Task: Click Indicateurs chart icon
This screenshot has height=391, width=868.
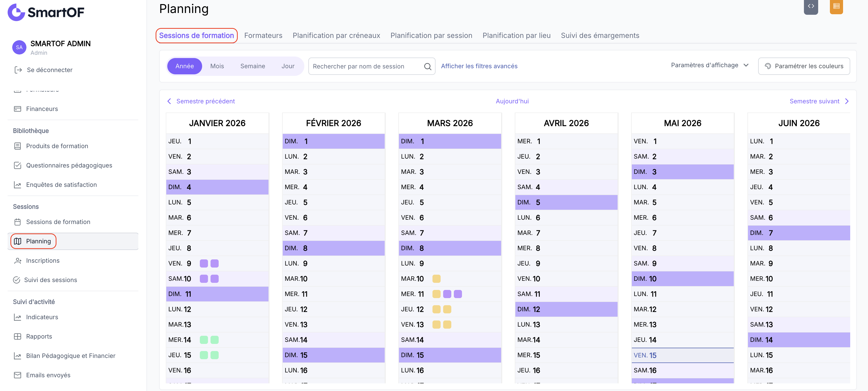Action: coord(18,317)
